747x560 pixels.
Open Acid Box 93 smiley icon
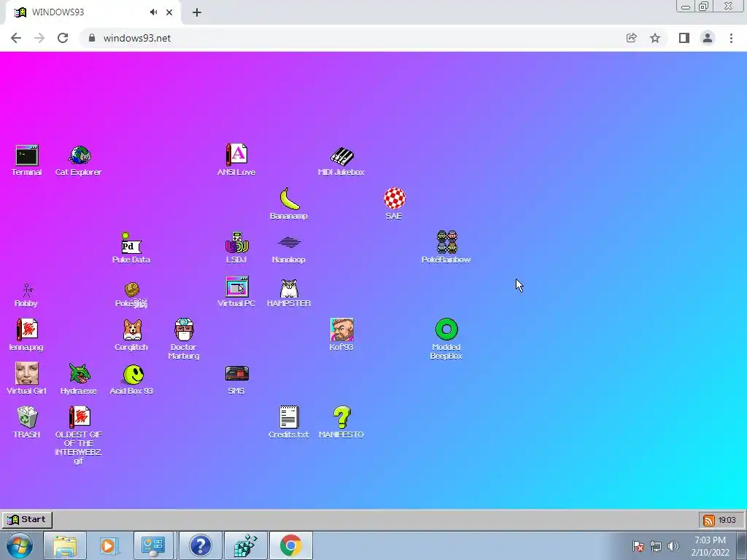pyautogui.click(x=131, y=379)
